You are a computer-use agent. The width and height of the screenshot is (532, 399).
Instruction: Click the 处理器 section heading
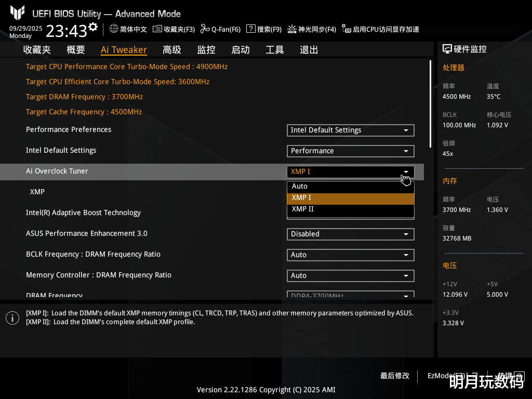coord(453,68)
